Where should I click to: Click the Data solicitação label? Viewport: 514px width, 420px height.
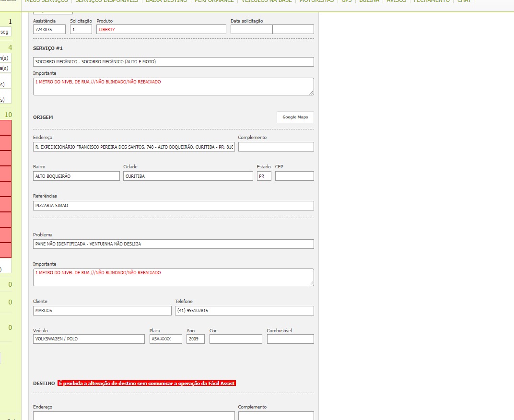(247, 21)
